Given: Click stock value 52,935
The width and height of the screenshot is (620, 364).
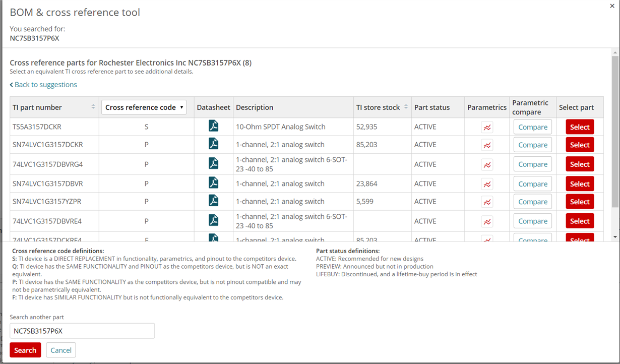Looking at the screenshot, I should pyautogui.click(x=366, y=127).
